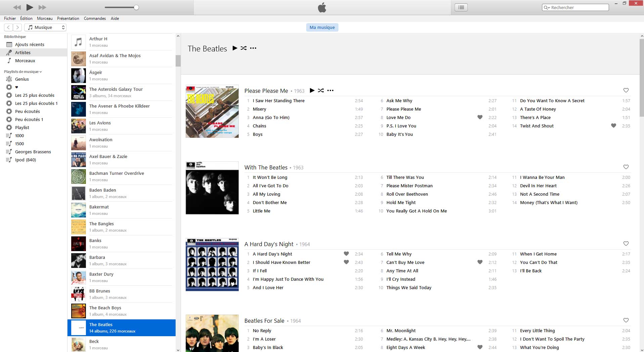
Task: Click the back navigation arrow
Action: tap(8, 28)
